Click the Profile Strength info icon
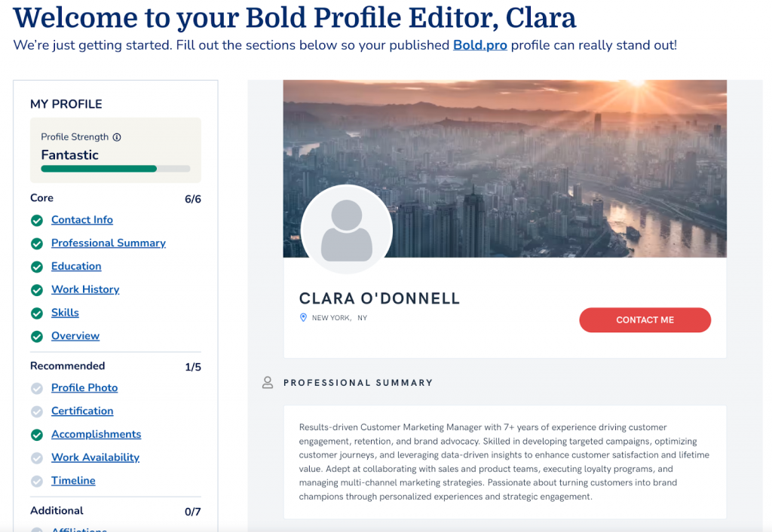The width and height of the screenshot is (772, 532). tap(117, 137)
